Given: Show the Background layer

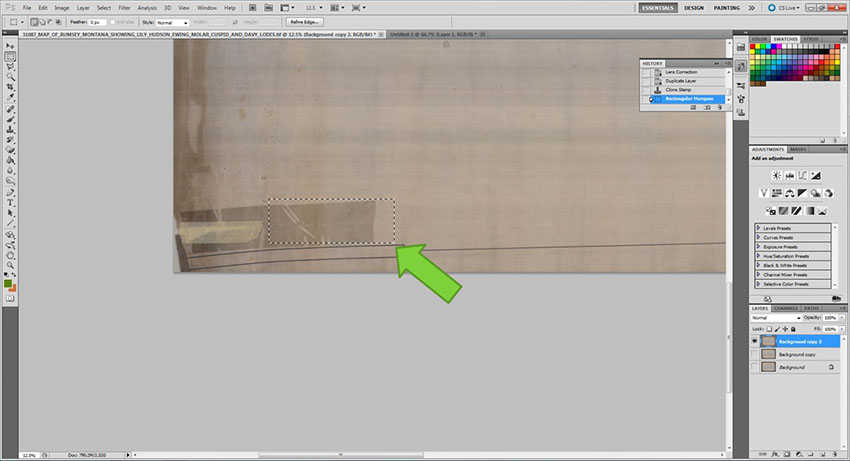Looking at the screenshot, I should click(x=755, y=367).
